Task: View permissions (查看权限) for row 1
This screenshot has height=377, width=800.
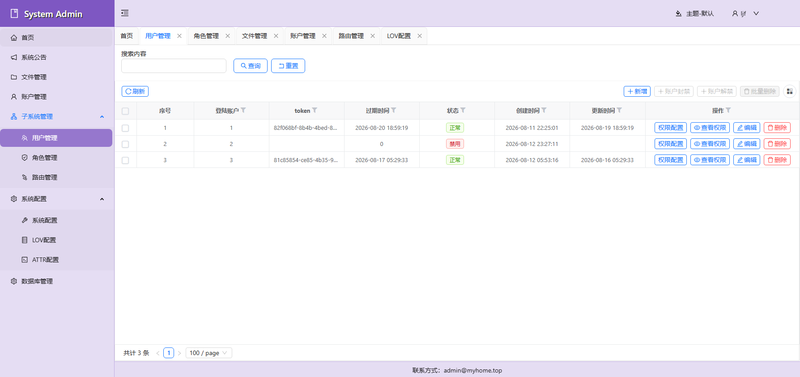Action: (x=710, y=128)
